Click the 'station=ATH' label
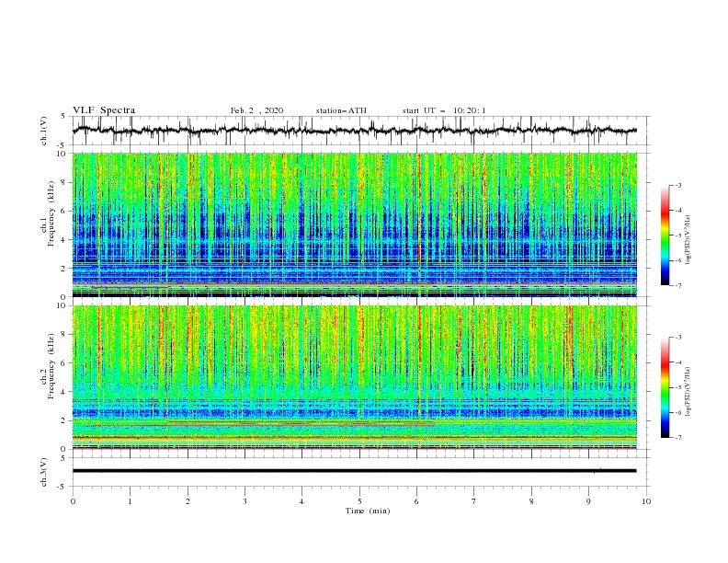 click(x=341, y=110)
